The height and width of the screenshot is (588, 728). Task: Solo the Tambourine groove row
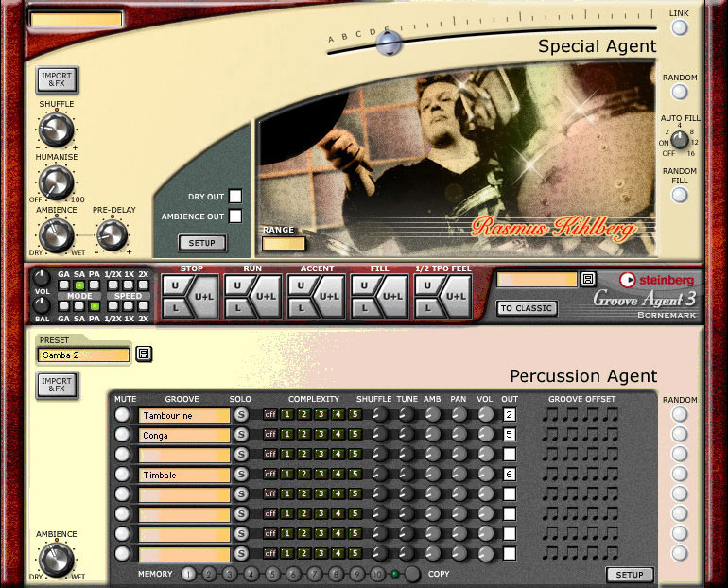coord(241,414)
